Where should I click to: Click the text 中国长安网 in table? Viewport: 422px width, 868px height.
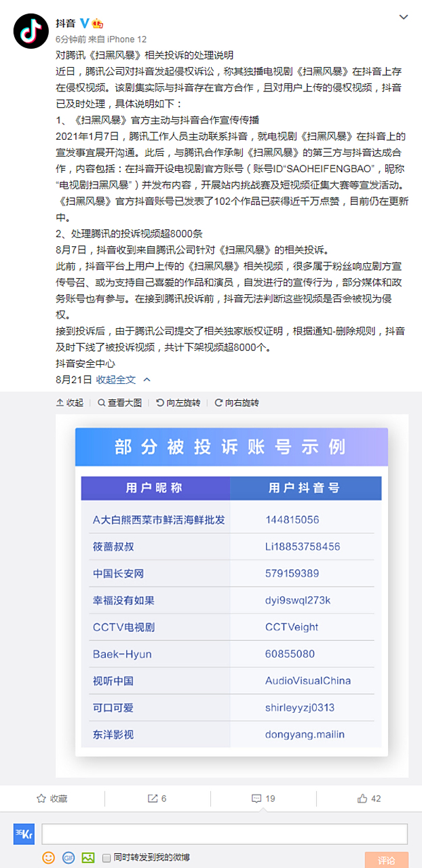119,574
